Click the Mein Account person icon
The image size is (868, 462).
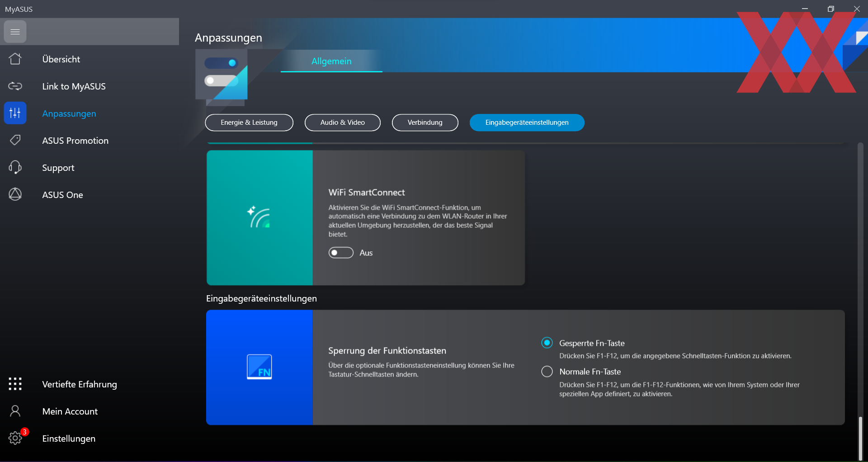15,411
